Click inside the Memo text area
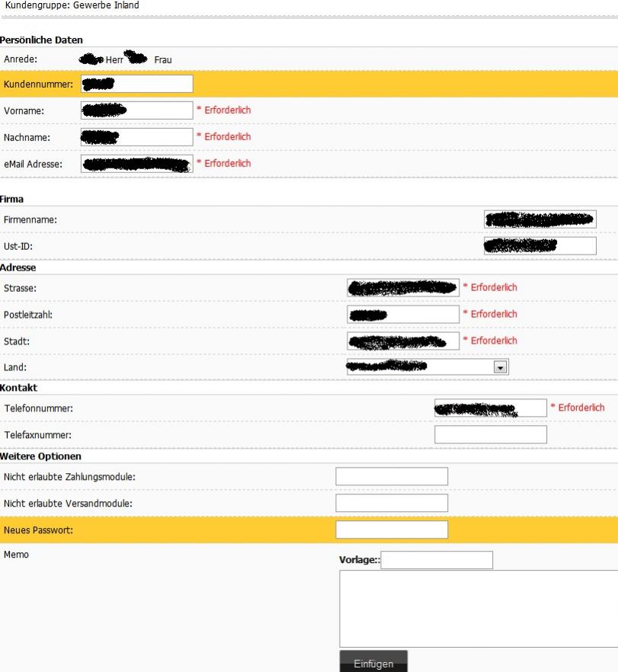The height and width of the screenshot is (672, 618). pyautogui.click(x=479, y=609)
